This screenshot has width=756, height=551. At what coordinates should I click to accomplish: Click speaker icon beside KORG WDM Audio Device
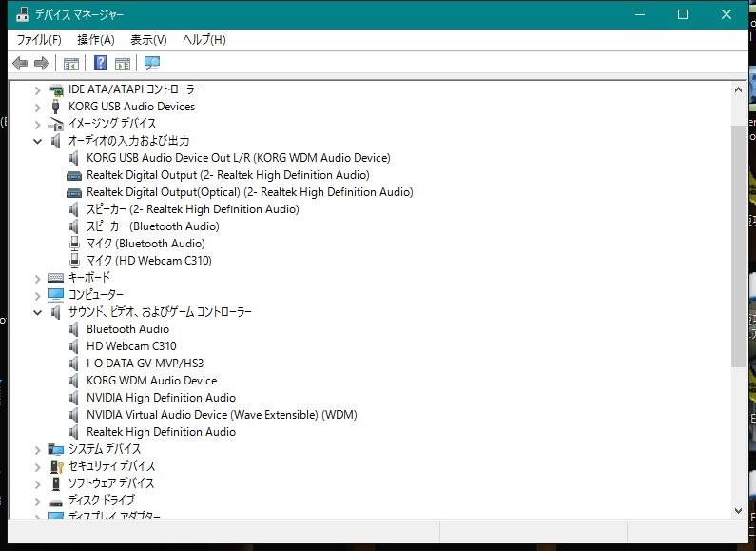point(74,381)
